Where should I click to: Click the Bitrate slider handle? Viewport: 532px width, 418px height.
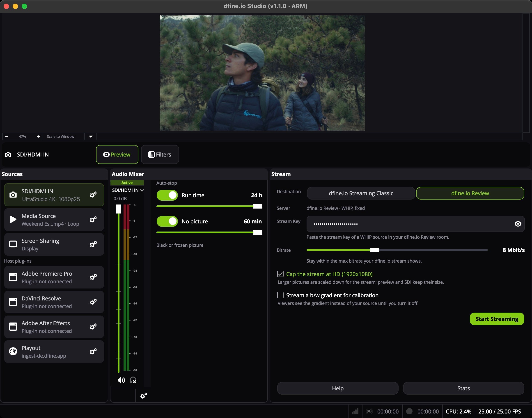pos(374,250)
